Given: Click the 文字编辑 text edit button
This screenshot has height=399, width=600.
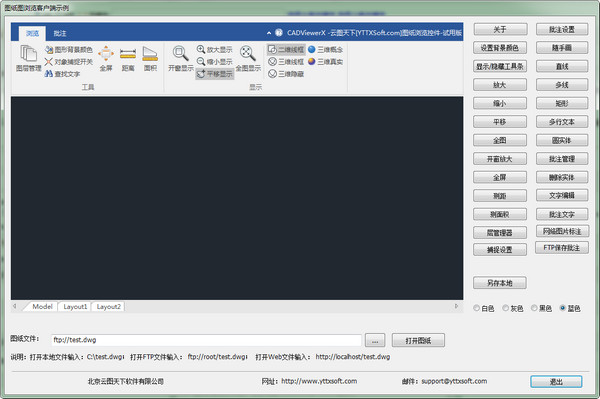Looking at the screenshot, I should pyautogui.click(x=562, y=195).
